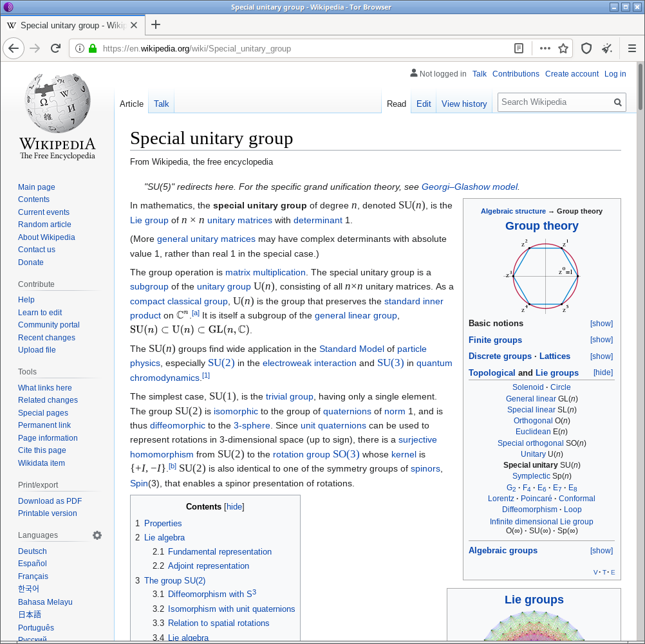Click the browser Back arrow button
The image size is (645, 644).
click(x=14, y=48)
